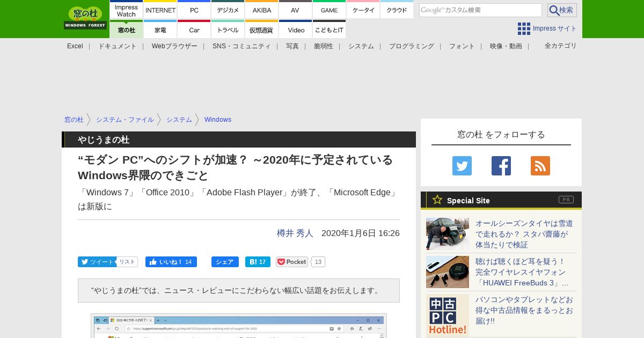Viewport: 644px width, 338px height.
Task: Click the Special Site star icon
Action: 437,200
